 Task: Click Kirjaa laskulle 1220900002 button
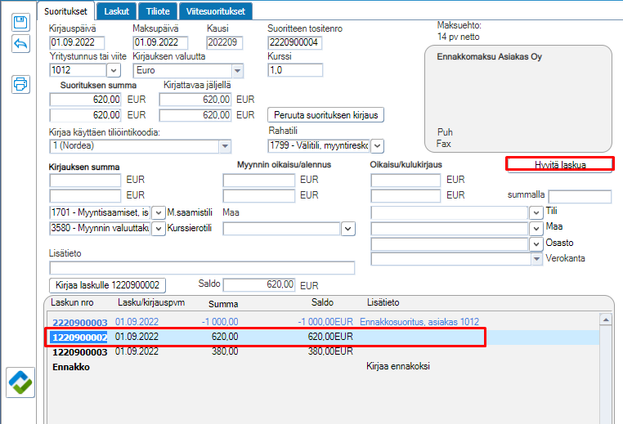tap(107, 285)
